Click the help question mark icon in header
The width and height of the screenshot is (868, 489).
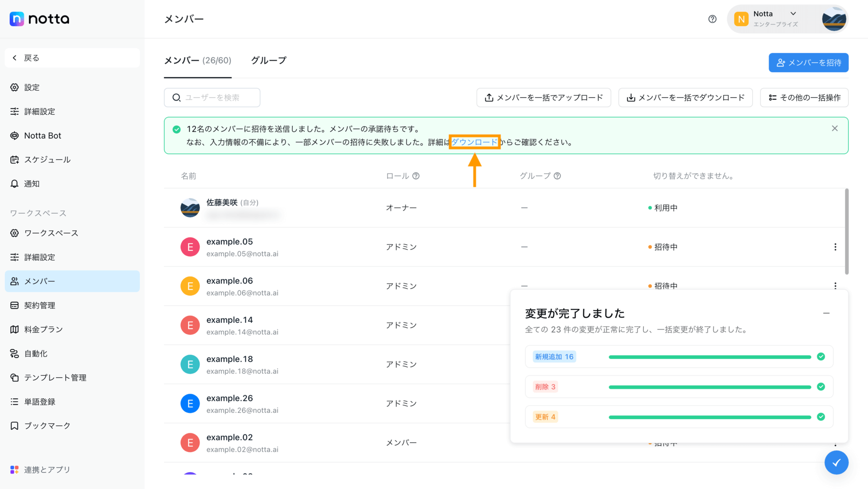712,19
